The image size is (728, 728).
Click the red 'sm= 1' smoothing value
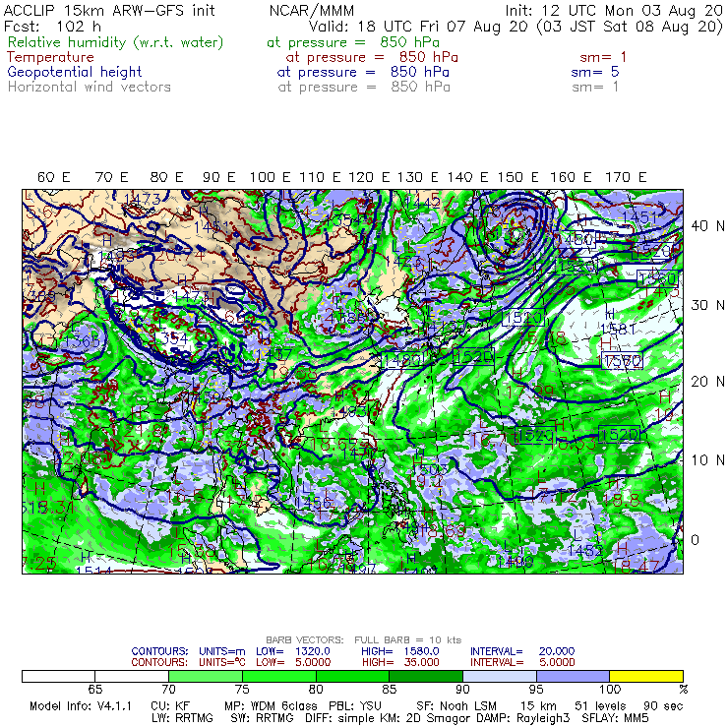point(603,57)
